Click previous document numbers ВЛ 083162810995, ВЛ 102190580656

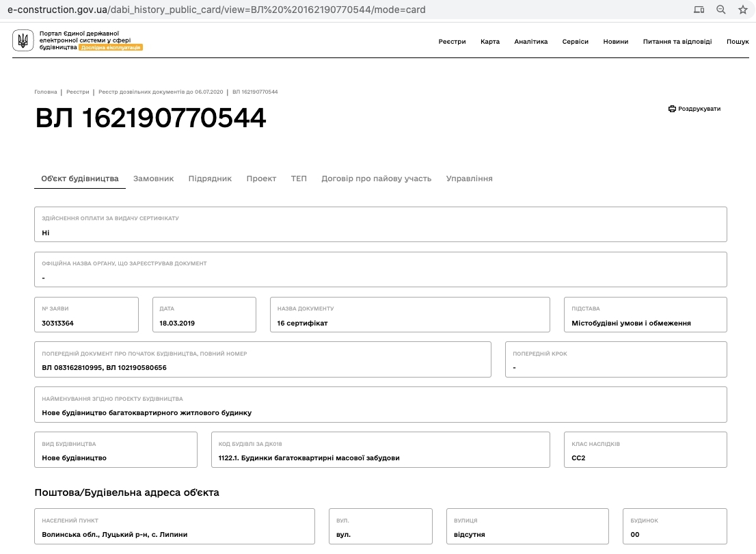(x=104, y=368)
